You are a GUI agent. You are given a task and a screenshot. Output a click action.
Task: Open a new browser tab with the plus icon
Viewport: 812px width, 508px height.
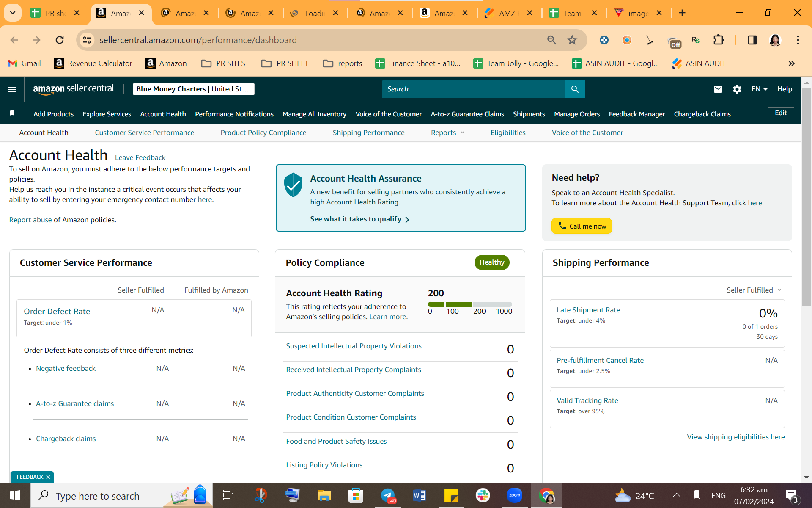coord(682,13)
